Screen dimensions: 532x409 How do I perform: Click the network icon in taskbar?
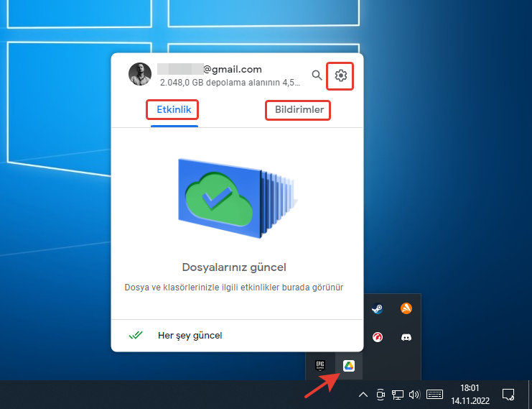coord(398,394)
